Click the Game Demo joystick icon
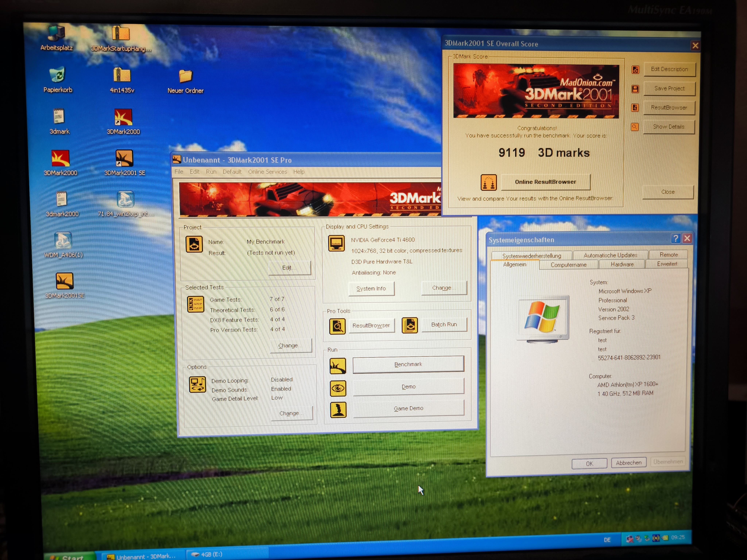This screenshot has height=560, width=747. click(338, 410)
